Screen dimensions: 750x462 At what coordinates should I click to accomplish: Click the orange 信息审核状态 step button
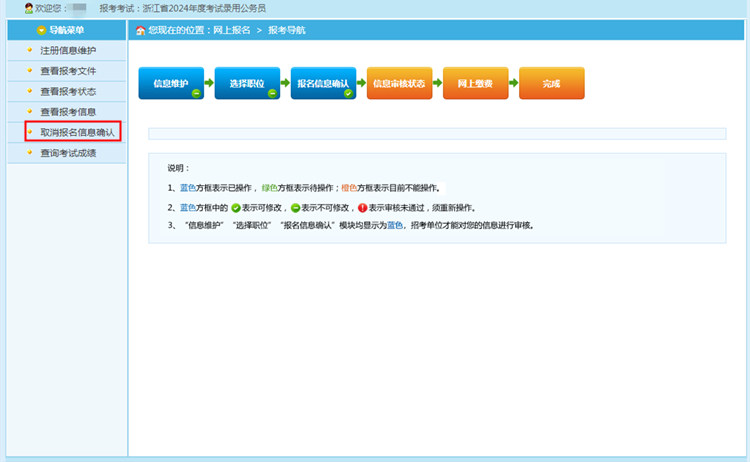coord(399,83)
